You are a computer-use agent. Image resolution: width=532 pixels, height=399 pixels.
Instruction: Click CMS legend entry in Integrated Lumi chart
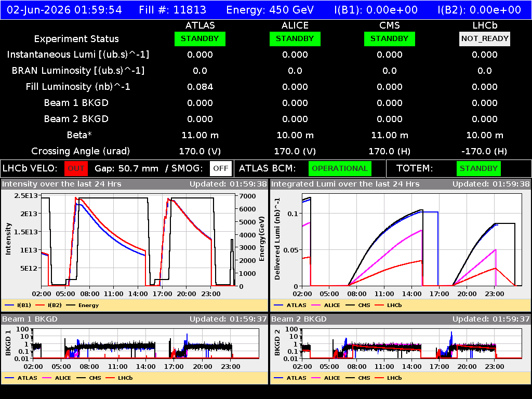tap(358, 305)
